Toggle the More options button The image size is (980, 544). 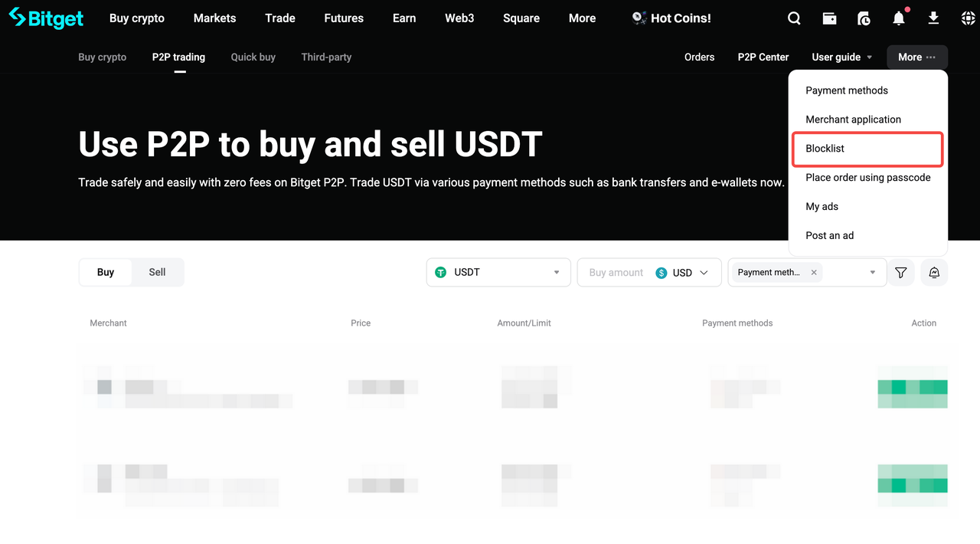coord(917,57)
